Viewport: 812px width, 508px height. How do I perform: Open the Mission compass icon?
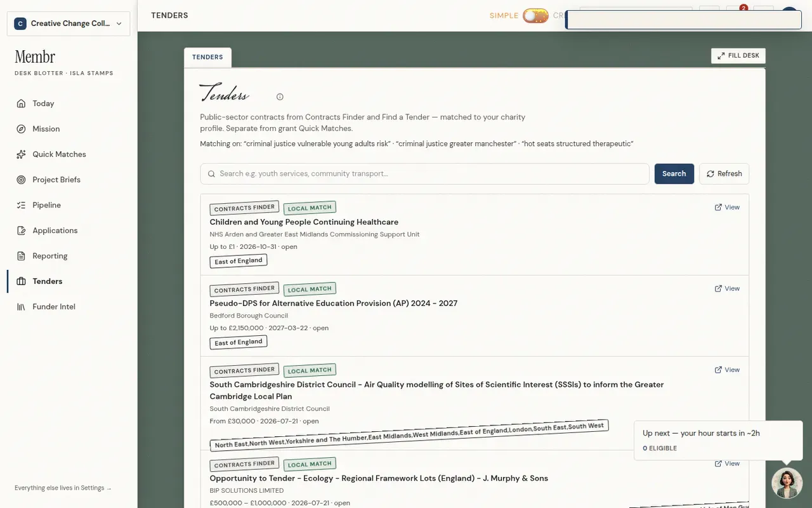pos(21,129)
